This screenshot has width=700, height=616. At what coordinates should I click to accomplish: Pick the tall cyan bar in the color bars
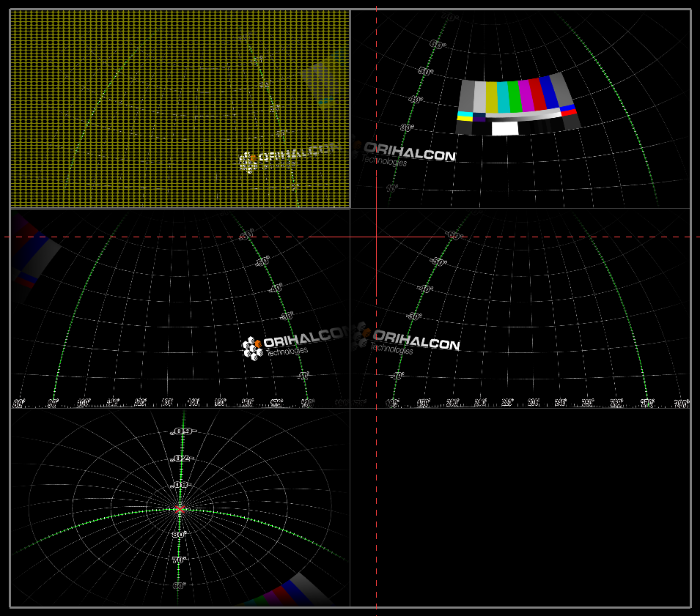[503, 97]
